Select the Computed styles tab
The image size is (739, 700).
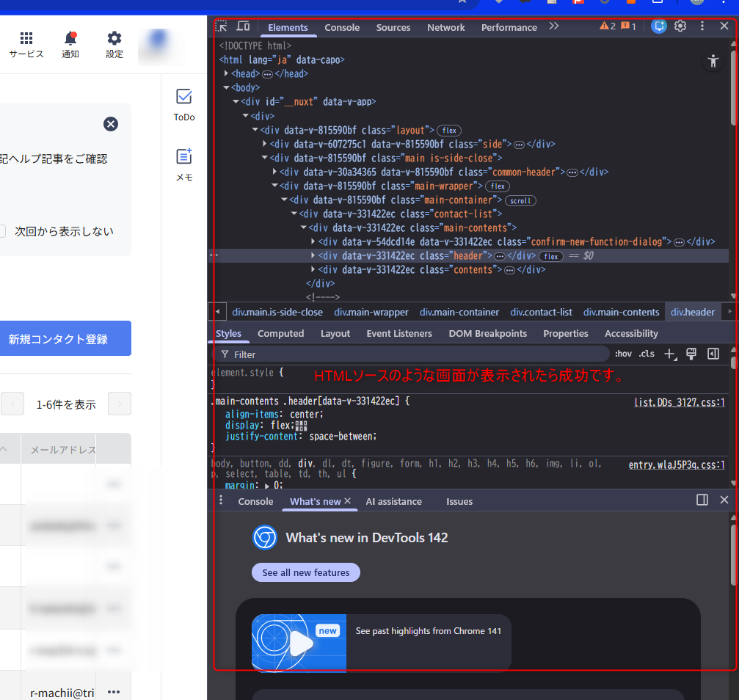280,333
